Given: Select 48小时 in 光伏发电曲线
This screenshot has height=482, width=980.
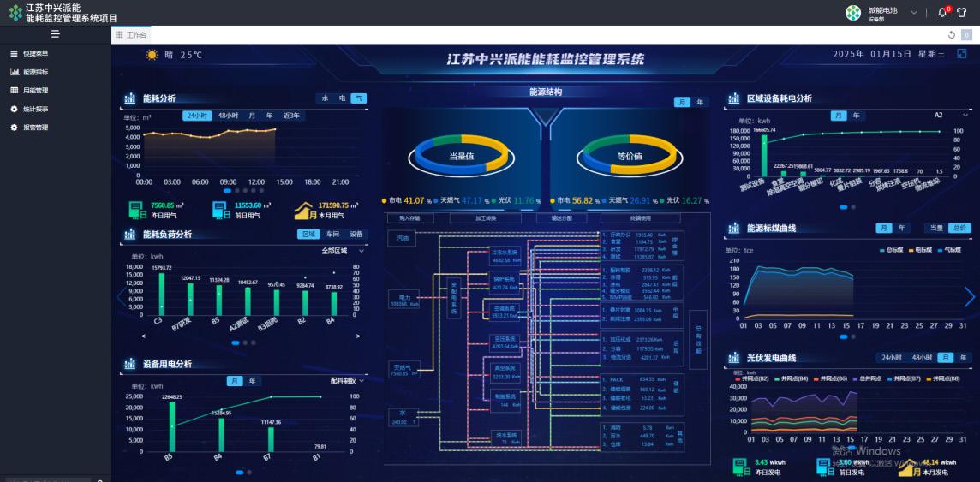Looking at the screenshot, I should 922,358.
